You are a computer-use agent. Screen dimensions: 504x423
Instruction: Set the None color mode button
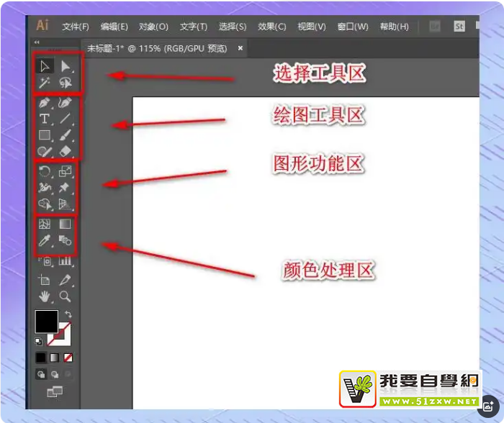coord(68,357)
